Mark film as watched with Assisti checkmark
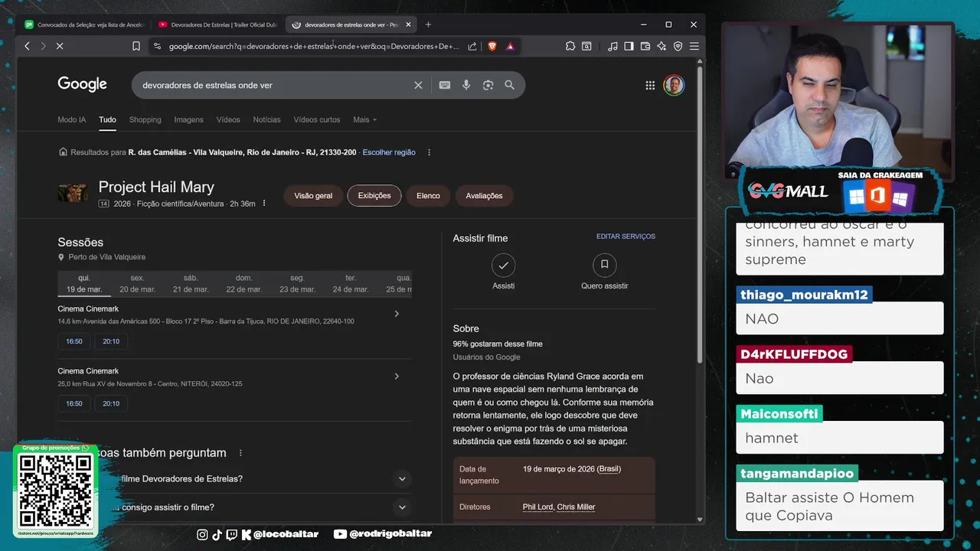The height and width of the screenshot is (551, 980). click(503, 266)
